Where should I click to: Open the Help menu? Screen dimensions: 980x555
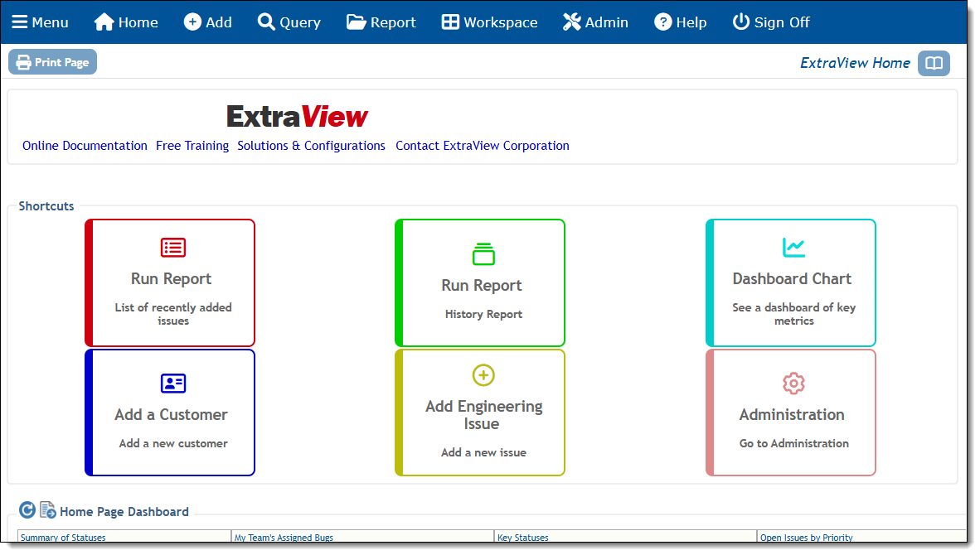[x=681, y=22]
